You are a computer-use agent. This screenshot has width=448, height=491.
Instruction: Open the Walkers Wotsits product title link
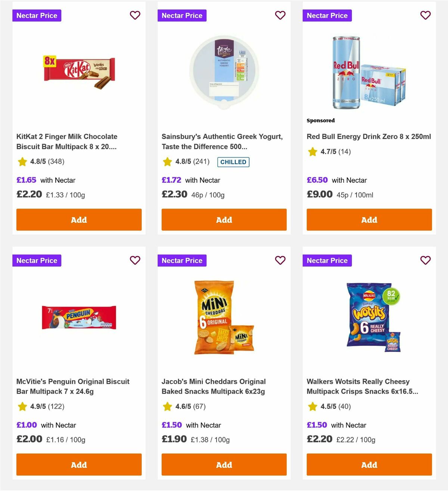coord(358,387)
